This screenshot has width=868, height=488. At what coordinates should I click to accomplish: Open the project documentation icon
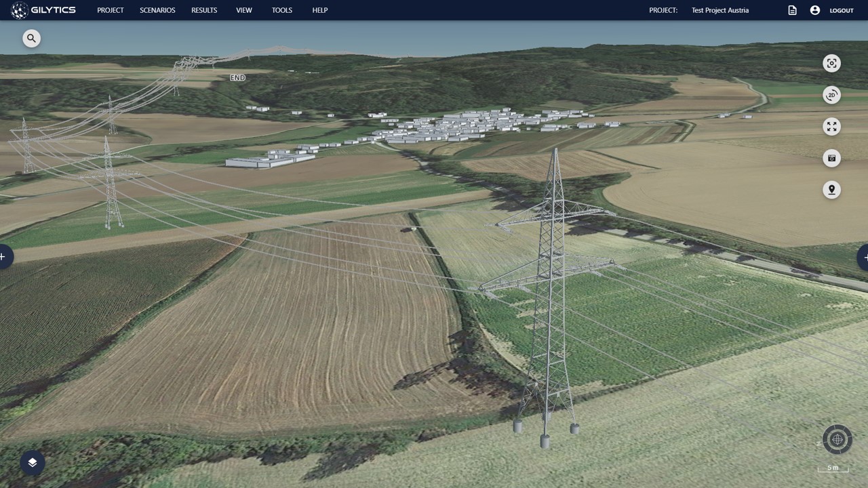coord(792,10)
